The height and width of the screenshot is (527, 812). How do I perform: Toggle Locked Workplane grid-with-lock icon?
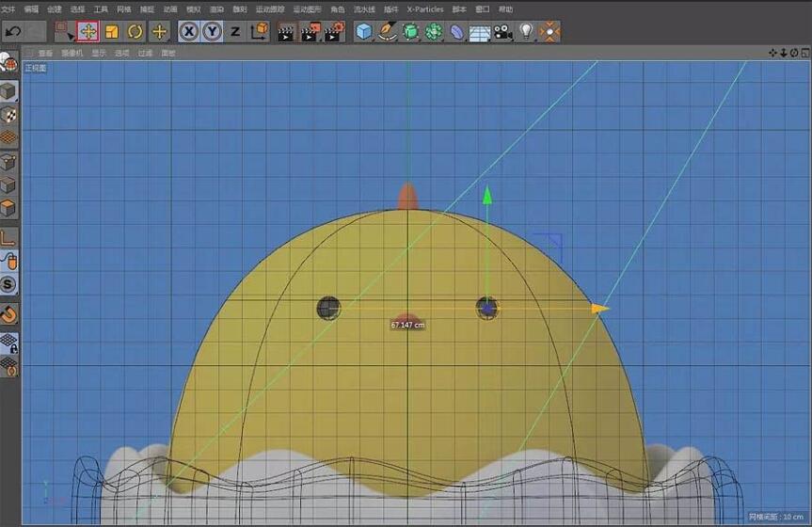[8, 343]
